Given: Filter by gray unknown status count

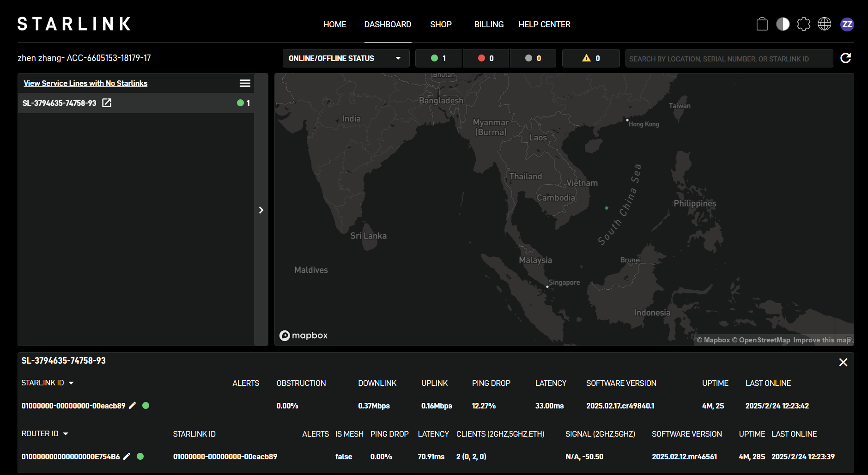Looking at the screenshot, I should point(533,58).
